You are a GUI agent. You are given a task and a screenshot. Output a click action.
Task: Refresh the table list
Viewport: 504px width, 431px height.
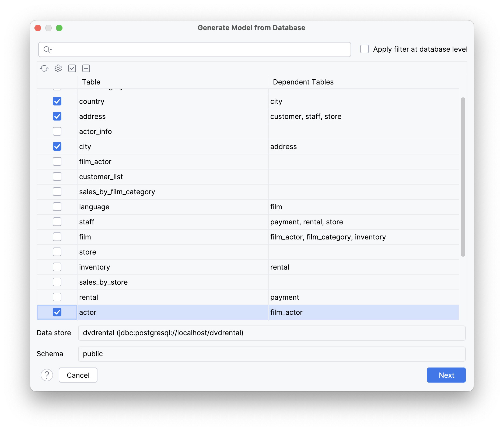tap(44, 68)
